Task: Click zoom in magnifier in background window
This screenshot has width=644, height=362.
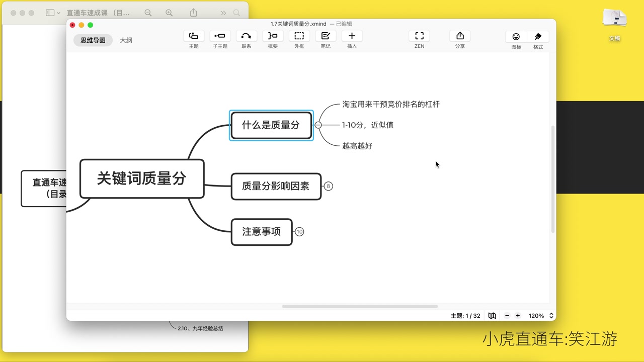Action: point(169,13)
